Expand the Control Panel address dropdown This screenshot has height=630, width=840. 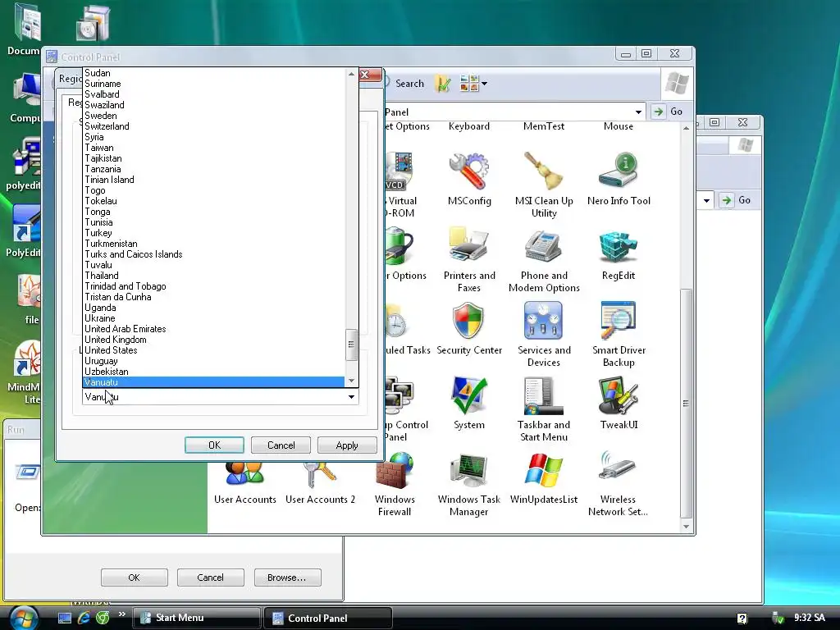tap(638, 112)
